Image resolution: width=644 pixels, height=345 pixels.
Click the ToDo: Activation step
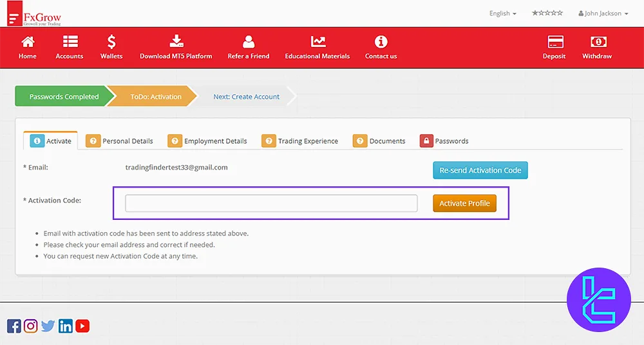coord(156,97)
